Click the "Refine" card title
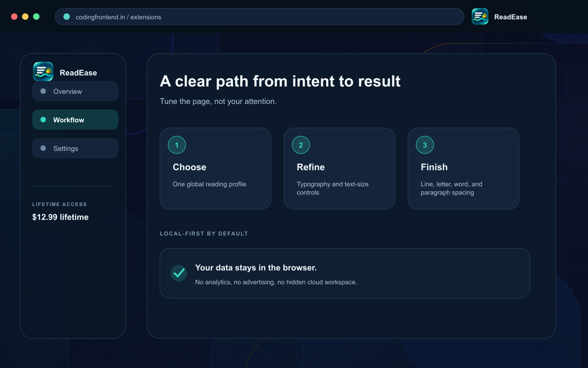 pos(311,167)
